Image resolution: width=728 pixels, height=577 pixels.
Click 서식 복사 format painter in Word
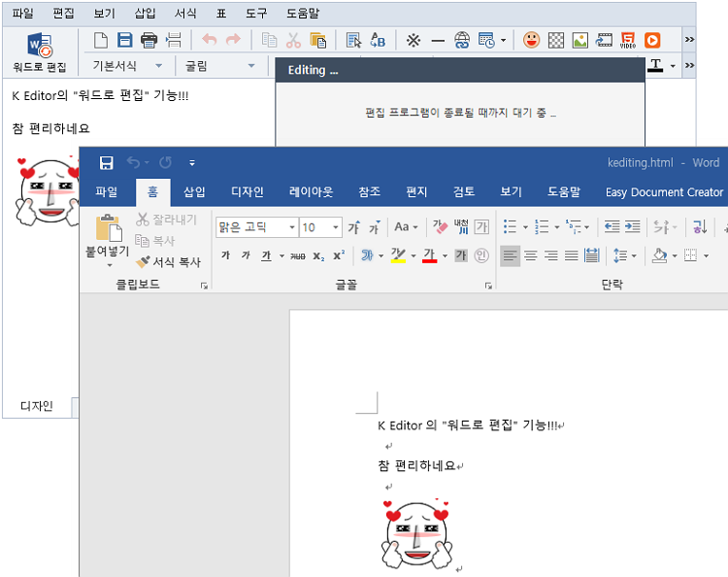(x=168, y=262)
